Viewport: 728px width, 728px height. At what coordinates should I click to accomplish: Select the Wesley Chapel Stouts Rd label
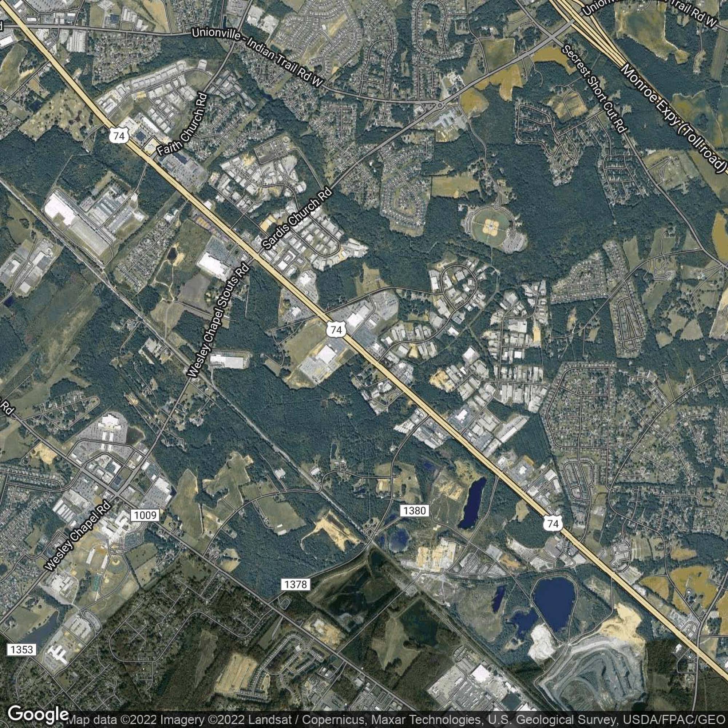click(x=218, y=320)
